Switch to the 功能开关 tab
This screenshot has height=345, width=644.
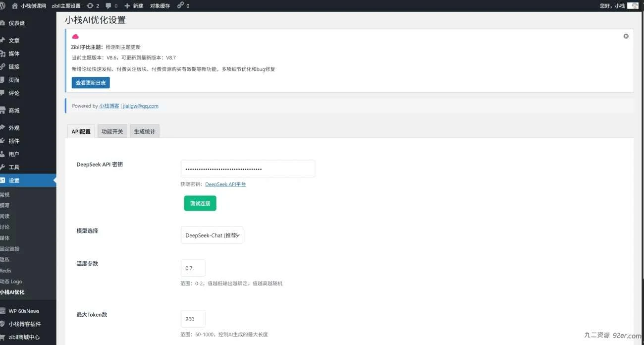[112, 131]
